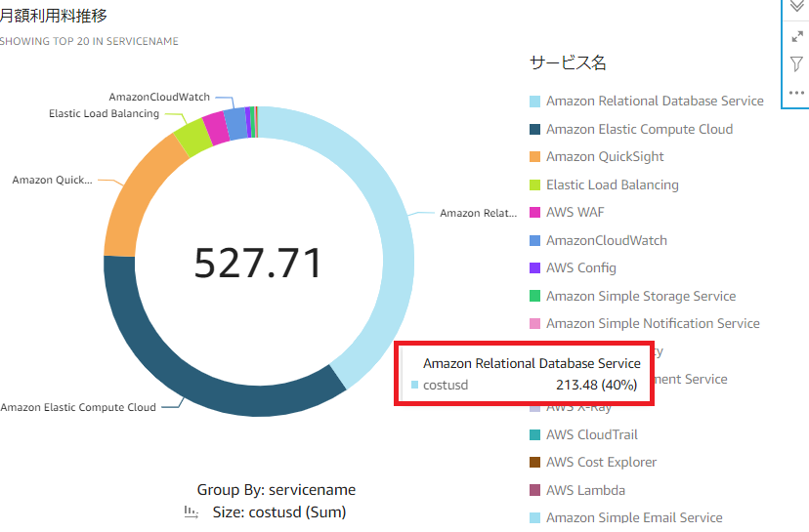
Task: Select AWS WAF legend label
Action: 575,213
